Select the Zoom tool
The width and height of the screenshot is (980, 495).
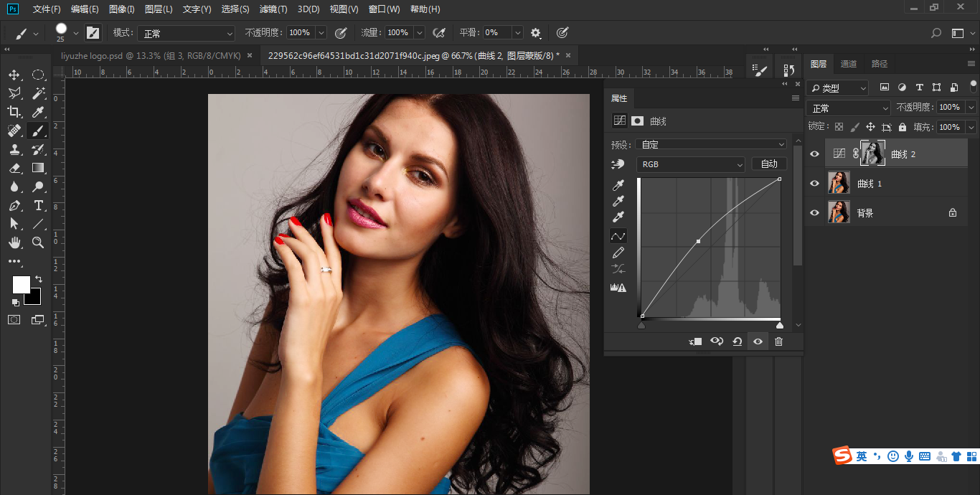pos(39,243)
